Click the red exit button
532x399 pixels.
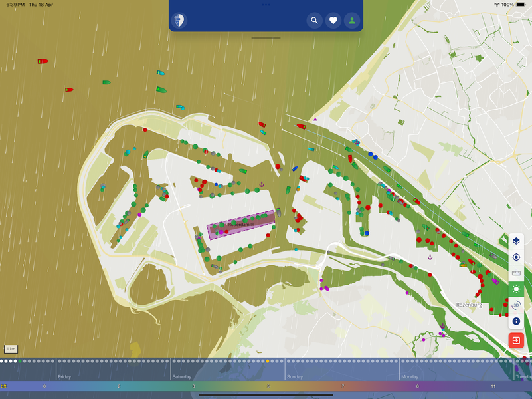point(516,340)
